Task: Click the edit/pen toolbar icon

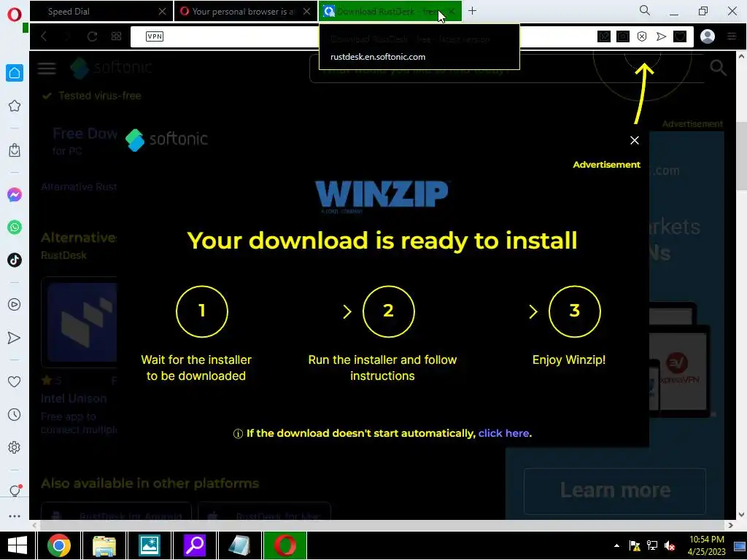Action: point(603,36)
